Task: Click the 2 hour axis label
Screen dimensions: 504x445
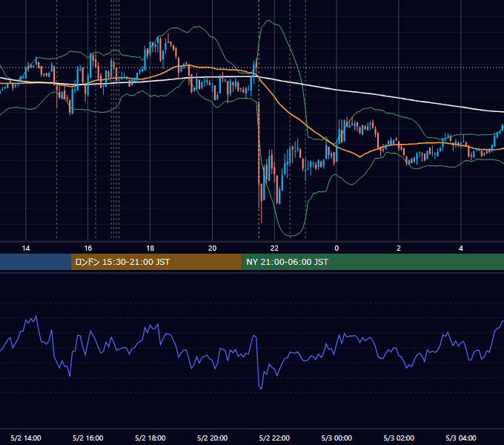Action: (x=399, y=248)
